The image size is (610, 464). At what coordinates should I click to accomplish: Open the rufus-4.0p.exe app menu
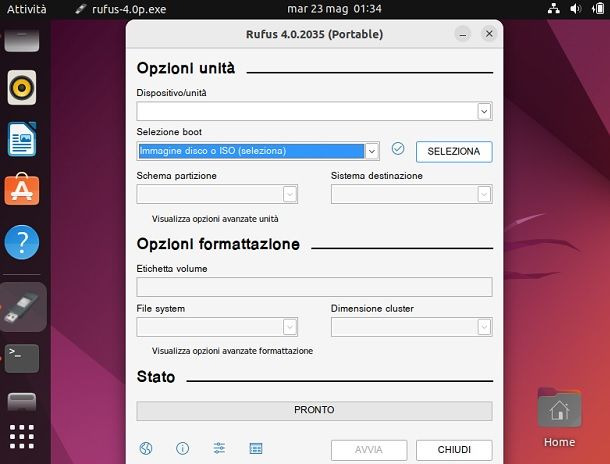[121, 9]
